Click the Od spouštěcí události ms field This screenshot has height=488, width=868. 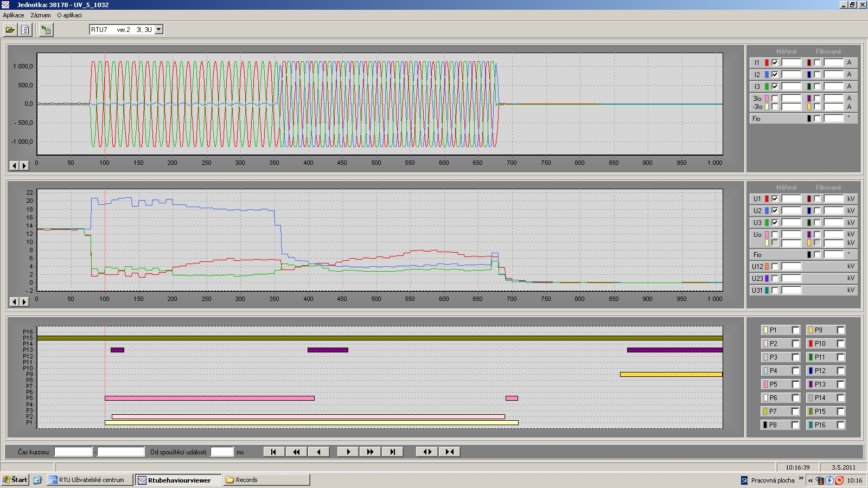click(222, 452)
